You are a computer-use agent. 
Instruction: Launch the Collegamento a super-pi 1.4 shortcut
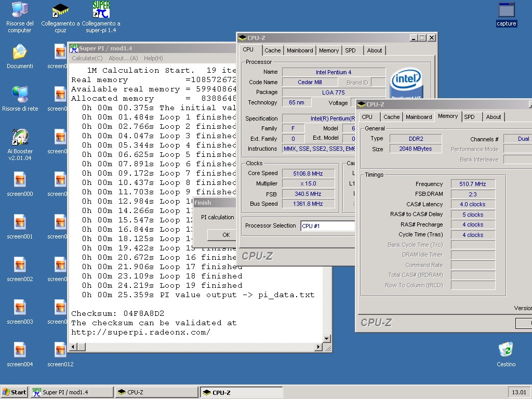101,18
